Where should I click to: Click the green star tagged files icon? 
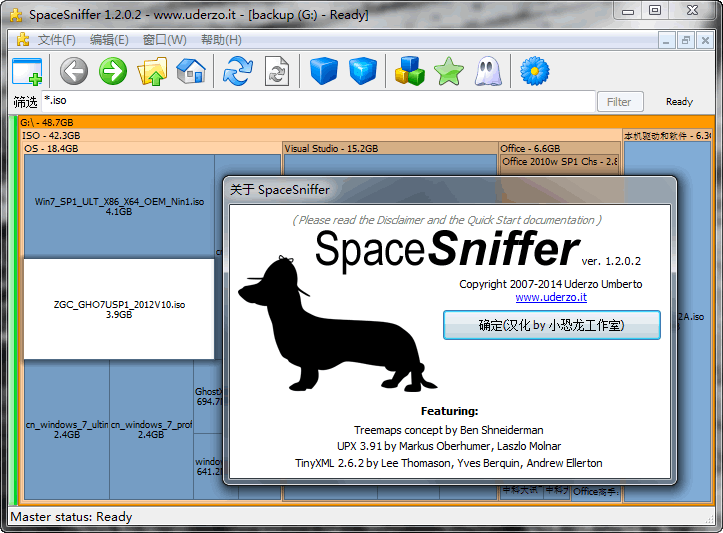tap(449, 71)
